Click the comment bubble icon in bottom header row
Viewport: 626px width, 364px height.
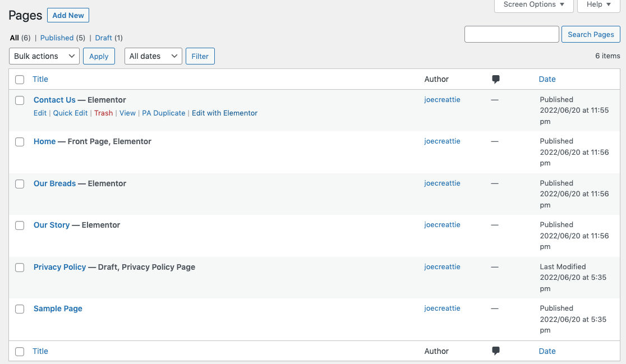tap(496, 351)
